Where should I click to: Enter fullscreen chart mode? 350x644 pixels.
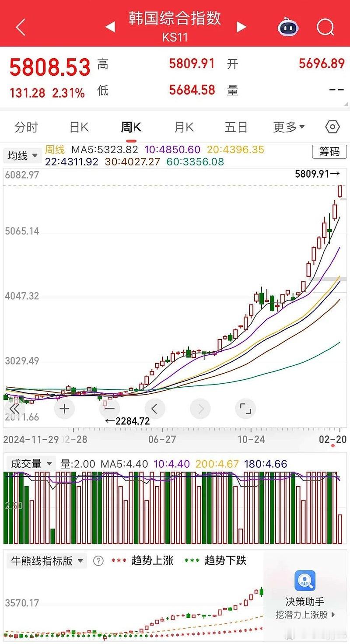(245, 409)
